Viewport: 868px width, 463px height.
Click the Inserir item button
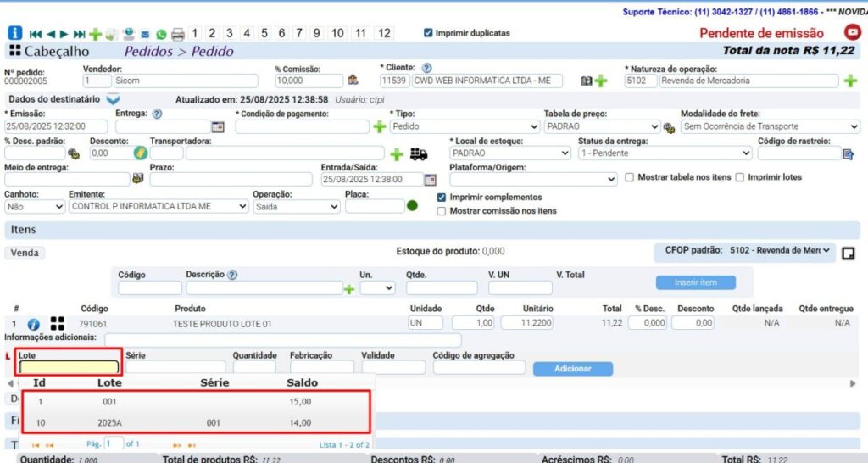[x=695, y=282]
